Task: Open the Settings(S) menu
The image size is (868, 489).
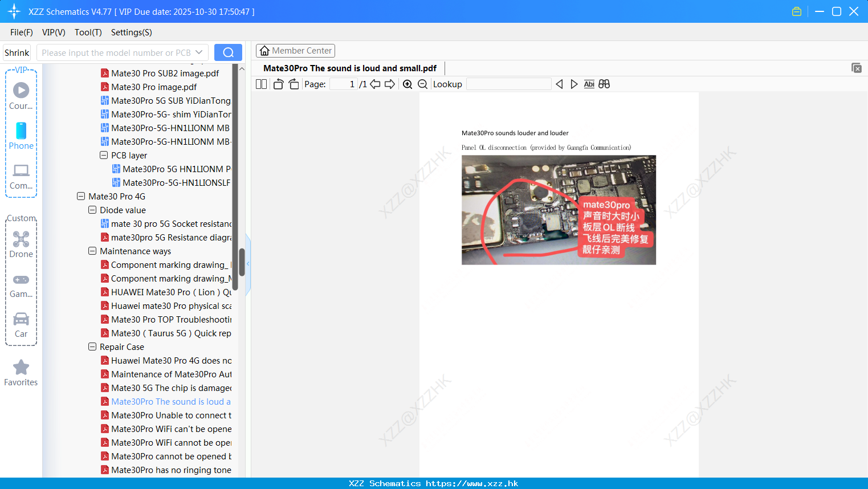Action: (x=132, y=32)
